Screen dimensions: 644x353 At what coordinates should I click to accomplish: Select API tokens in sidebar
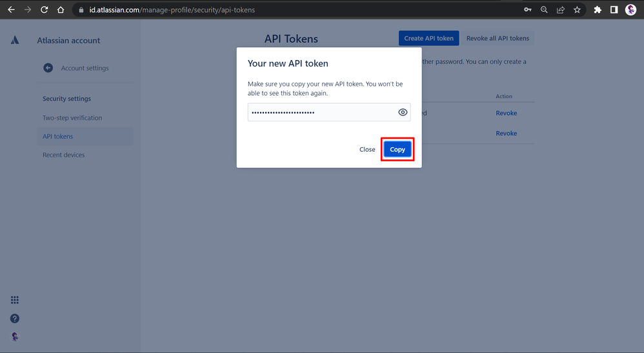[x=85, y=136]
